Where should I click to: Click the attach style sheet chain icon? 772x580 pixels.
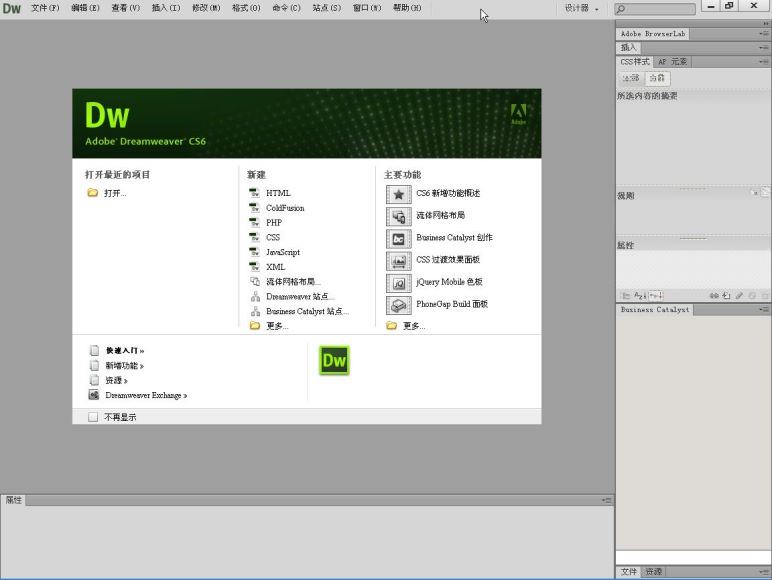pyautogui.click(x=714, y=295)
